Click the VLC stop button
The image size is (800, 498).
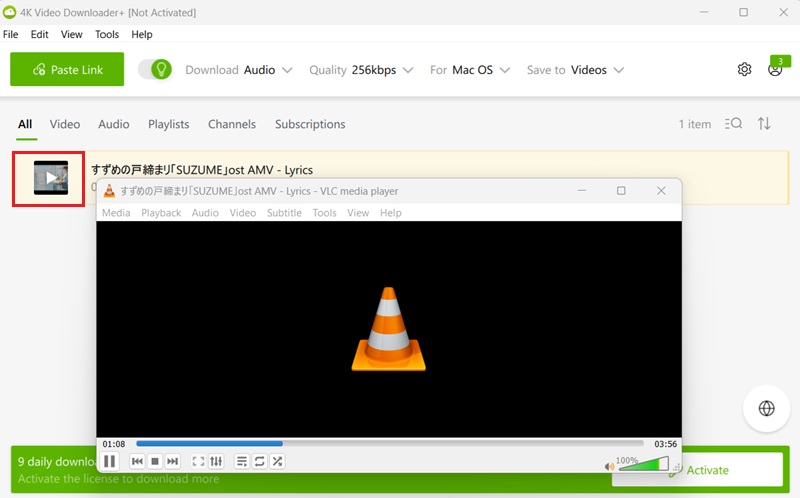click(x=155, y=461)
